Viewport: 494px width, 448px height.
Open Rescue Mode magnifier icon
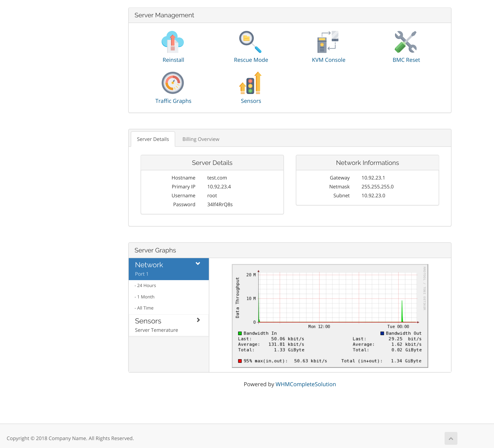coord(250,42)
